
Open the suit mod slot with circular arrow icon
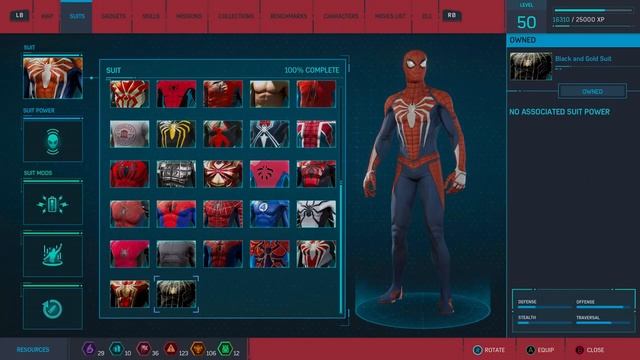(x=53, y=308)
